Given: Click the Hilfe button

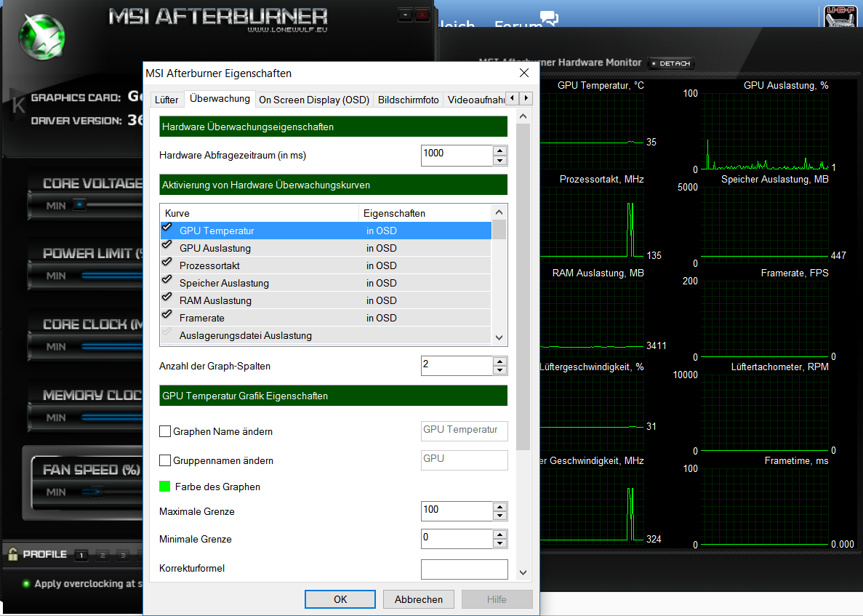Looking at the screenshot, I should click(x=497, y=599).
